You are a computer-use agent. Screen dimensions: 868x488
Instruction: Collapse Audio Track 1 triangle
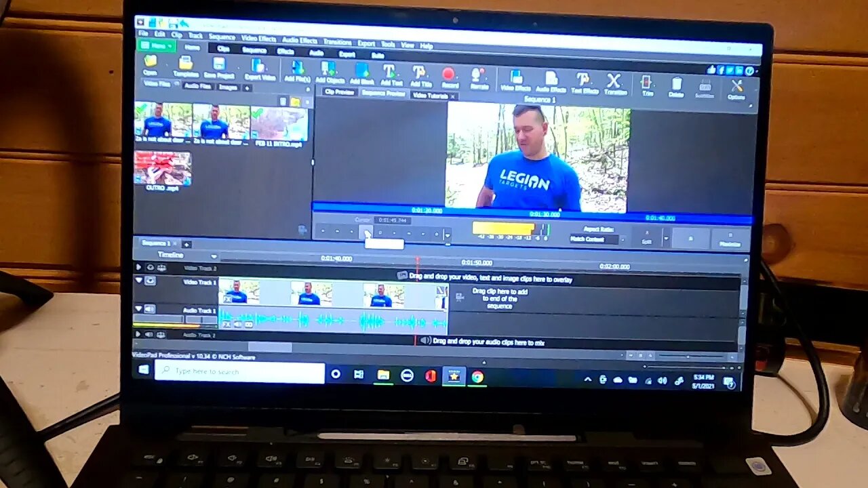[139, 308]
